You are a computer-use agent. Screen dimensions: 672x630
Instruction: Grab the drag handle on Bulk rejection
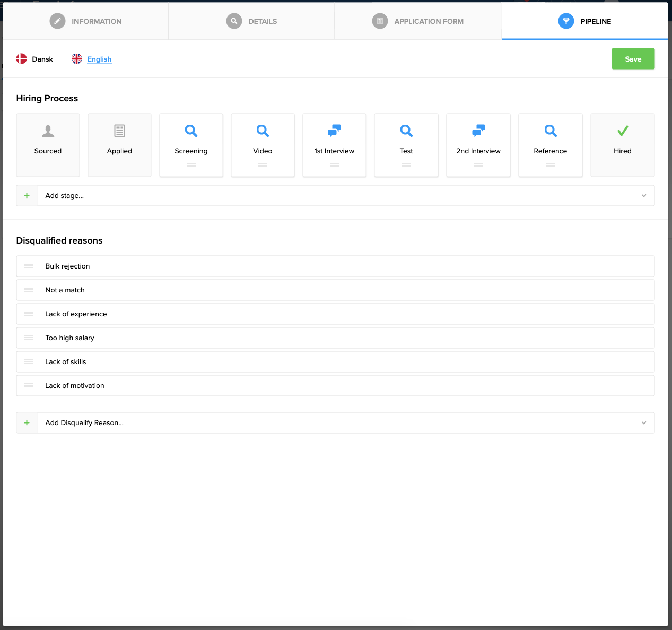coord(29,266)
